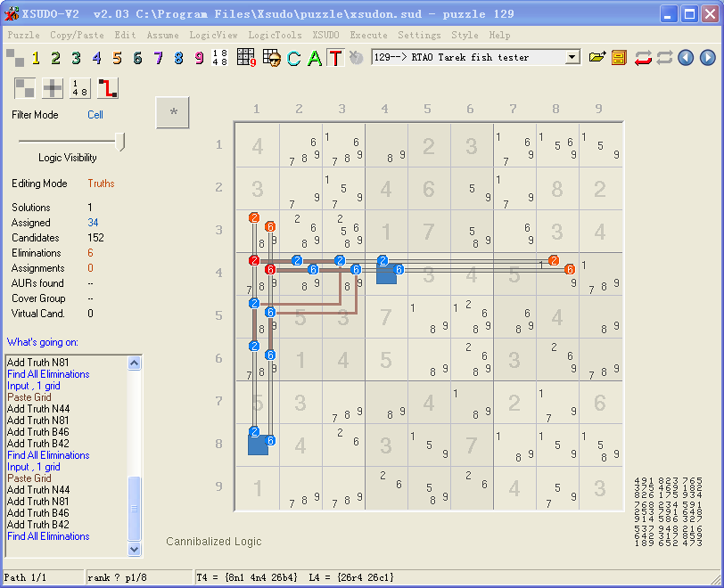Screen dimensions: 724x588
Task: Toggle the small 1 4 8 candidates button
Action: [80, 87]
